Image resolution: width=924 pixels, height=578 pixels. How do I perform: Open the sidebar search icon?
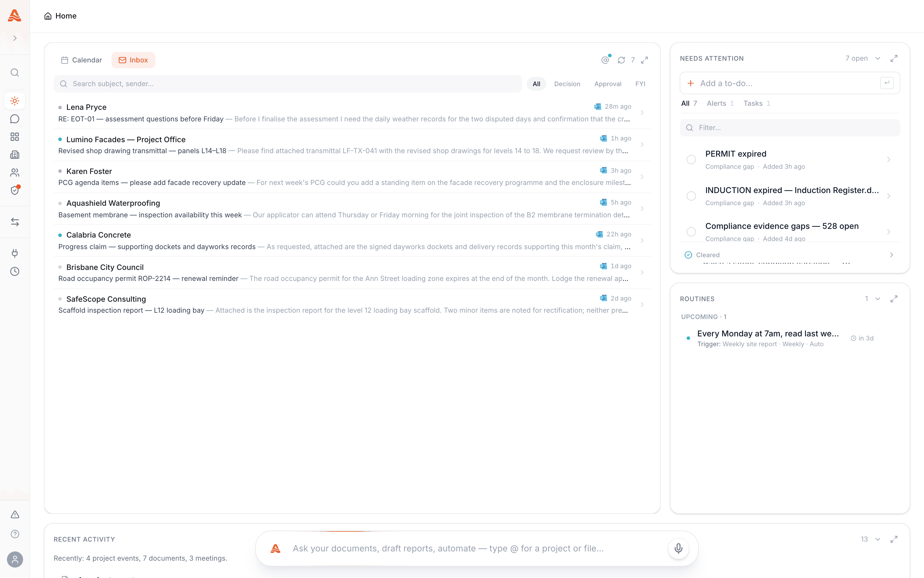[15, 73]
